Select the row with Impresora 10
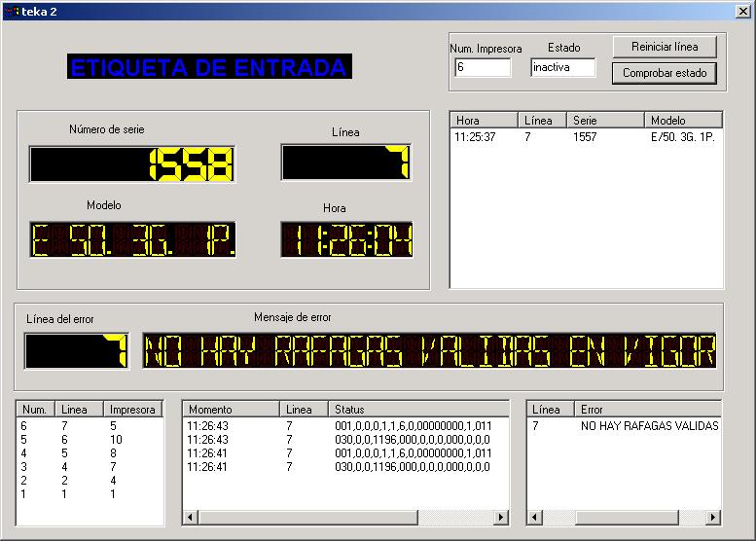The image size is (756, 541). (x=90, y=439)
